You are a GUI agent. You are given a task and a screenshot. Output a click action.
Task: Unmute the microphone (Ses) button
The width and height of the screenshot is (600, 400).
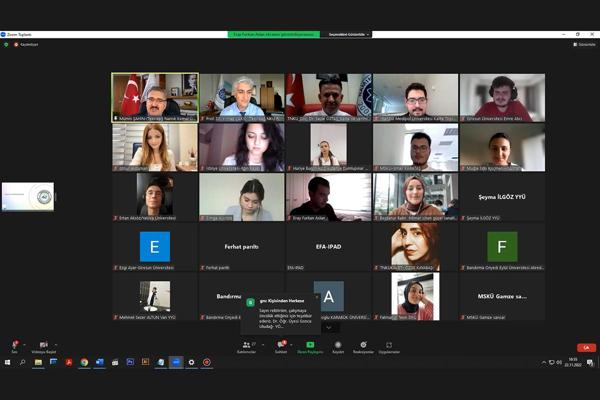pyautogui.click(x=15, y=345)
